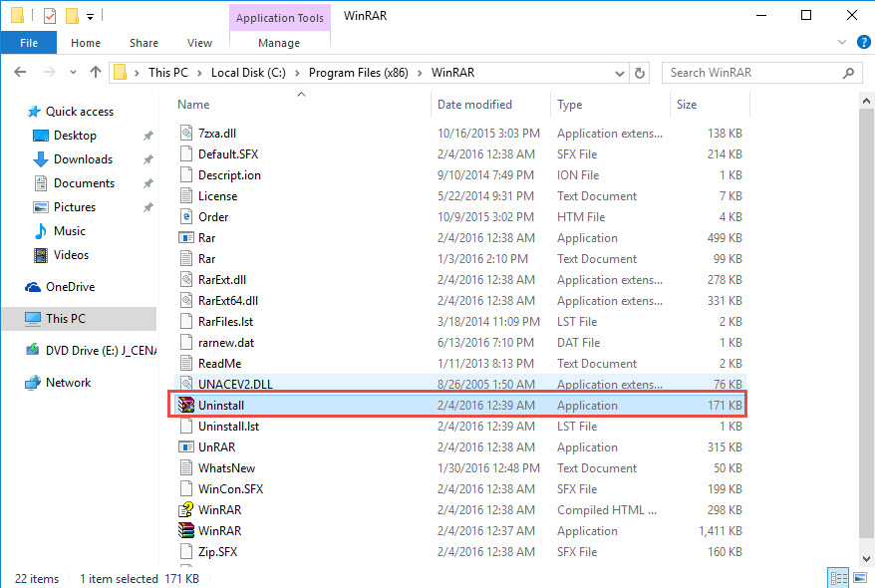875x588 pixels.
Task: Click the 7zxa.dll file icon
Action: click(185, 133)
